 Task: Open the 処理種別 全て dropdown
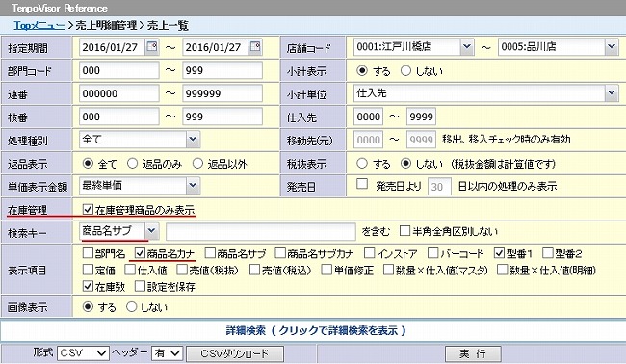140,140
